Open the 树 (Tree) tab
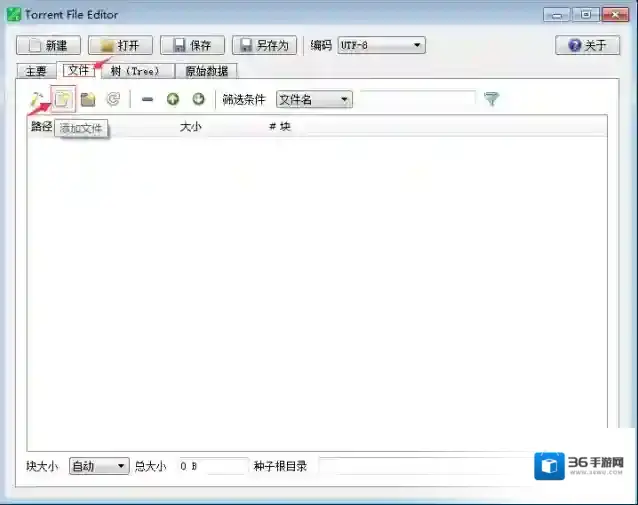Viewport: 638px width, 505px height. pos(136,71)
